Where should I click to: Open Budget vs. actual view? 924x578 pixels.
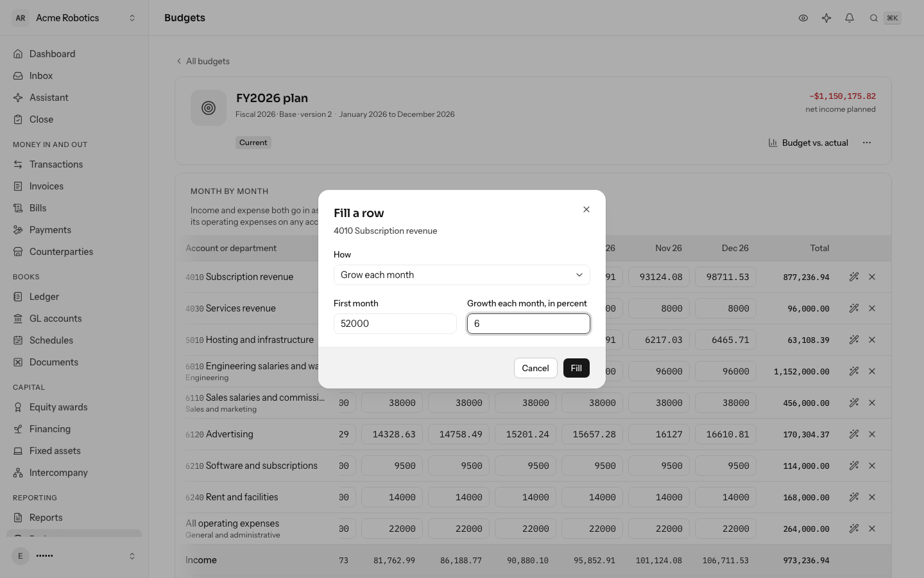[x=809, y=143]
